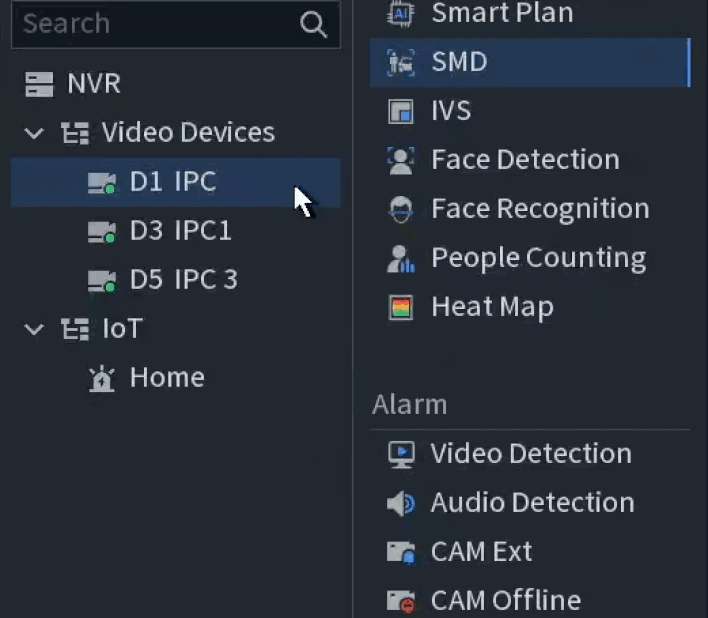708x618 pixels.
Task: Type in the Search input field
Action: 150,25
